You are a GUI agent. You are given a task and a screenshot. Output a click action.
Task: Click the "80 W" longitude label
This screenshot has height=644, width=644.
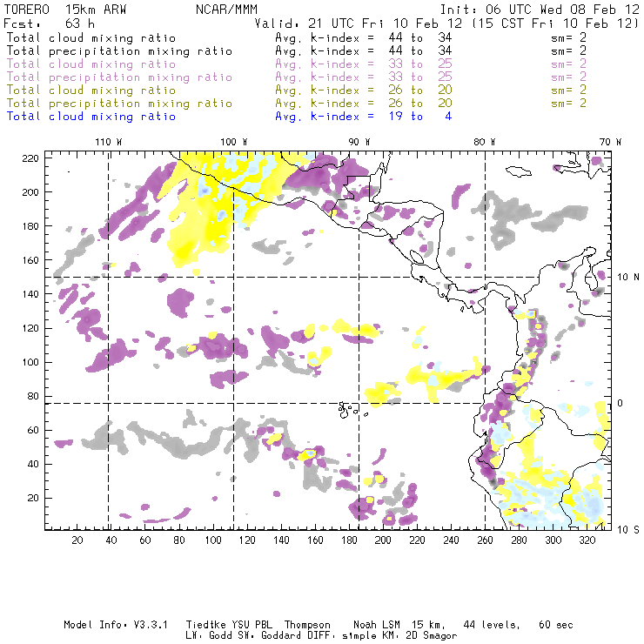tap(485, 142)
